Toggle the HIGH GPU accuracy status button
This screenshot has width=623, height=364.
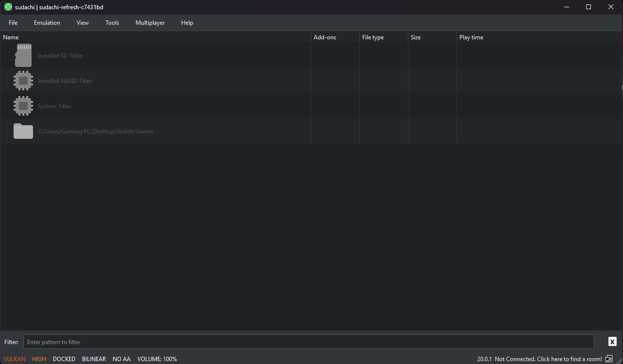39,359
